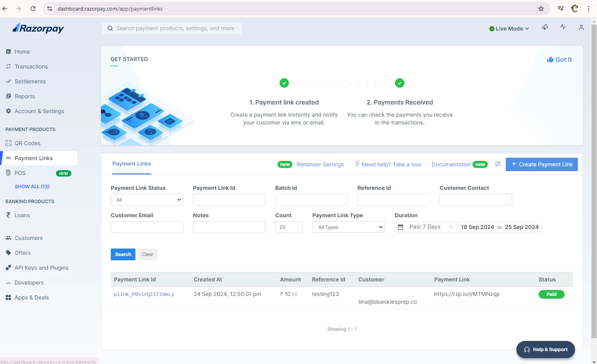Click the https://rzp.io/i/MTMNzqp link text
597x364 pixels.
pyautogui.click(x=467, y=294)
